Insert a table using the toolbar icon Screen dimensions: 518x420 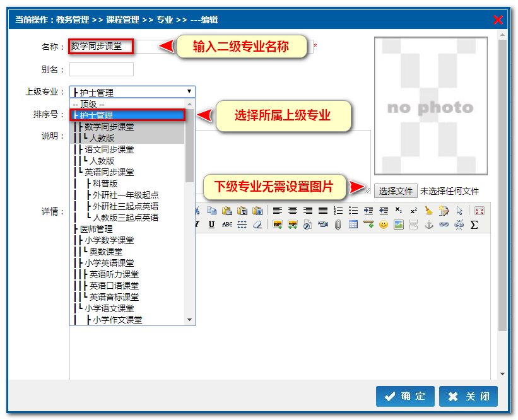click(353, 225)
